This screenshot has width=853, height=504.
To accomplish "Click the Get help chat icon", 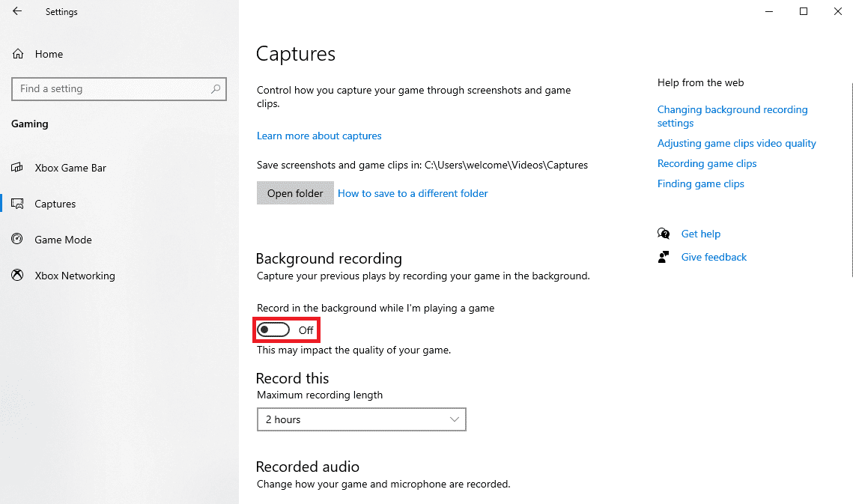I will 663,234.
